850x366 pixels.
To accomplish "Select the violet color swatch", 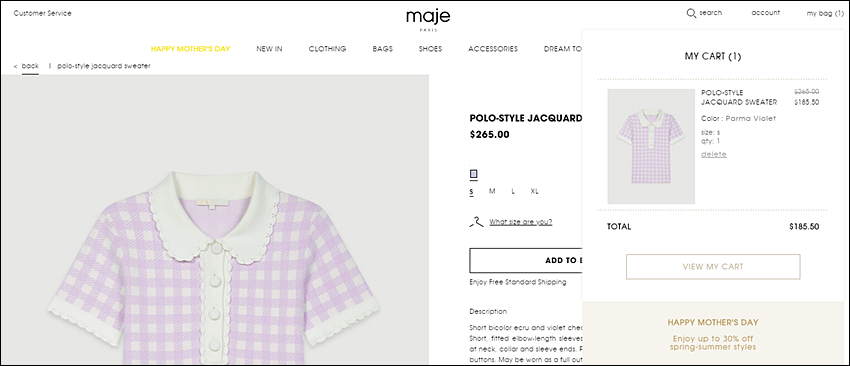I will click(x=473, y=174).
